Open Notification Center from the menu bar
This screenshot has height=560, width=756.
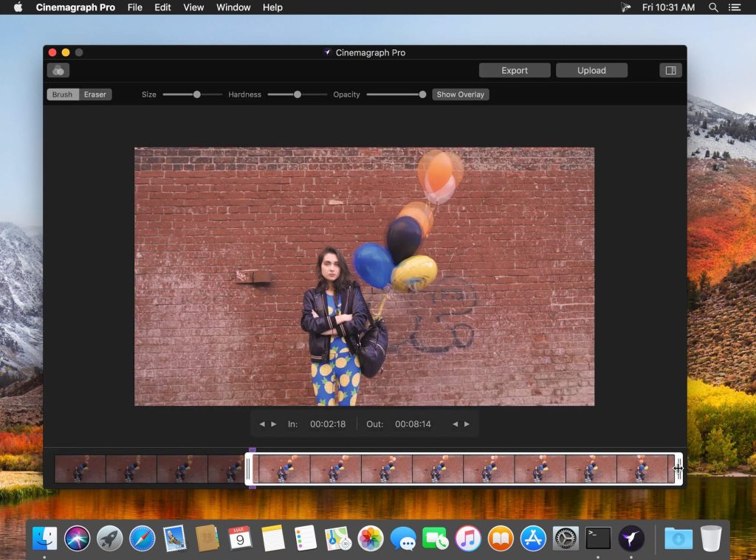click(735, 7)
